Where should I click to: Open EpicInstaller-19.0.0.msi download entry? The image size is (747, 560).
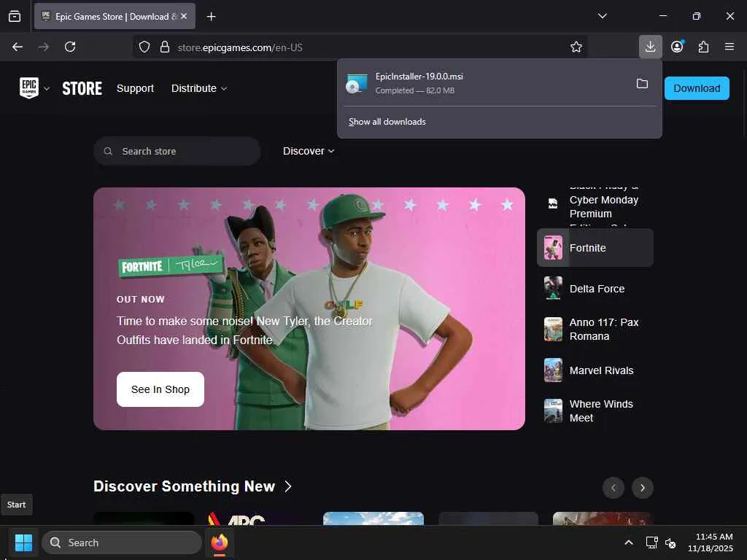point(484,83)
